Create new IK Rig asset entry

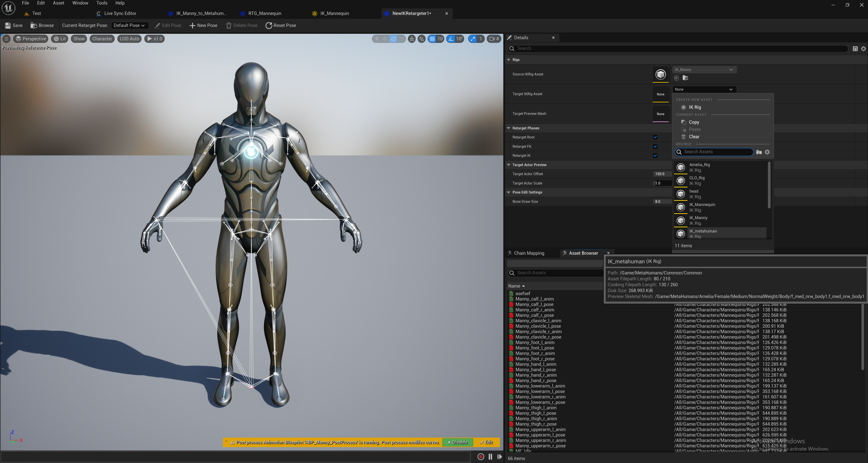coord(694,107)
